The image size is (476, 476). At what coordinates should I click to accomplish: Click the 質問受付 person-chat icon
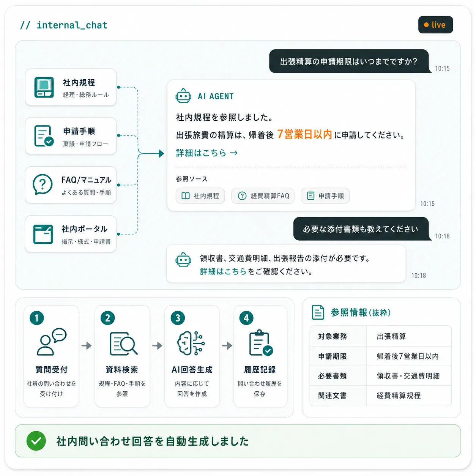pos(52,342)
